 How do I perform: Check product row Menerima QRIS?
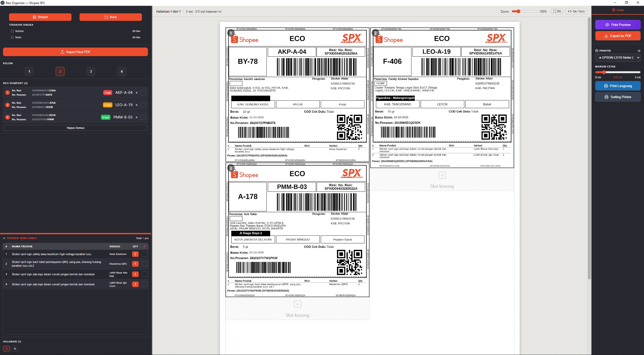[144, 264]
